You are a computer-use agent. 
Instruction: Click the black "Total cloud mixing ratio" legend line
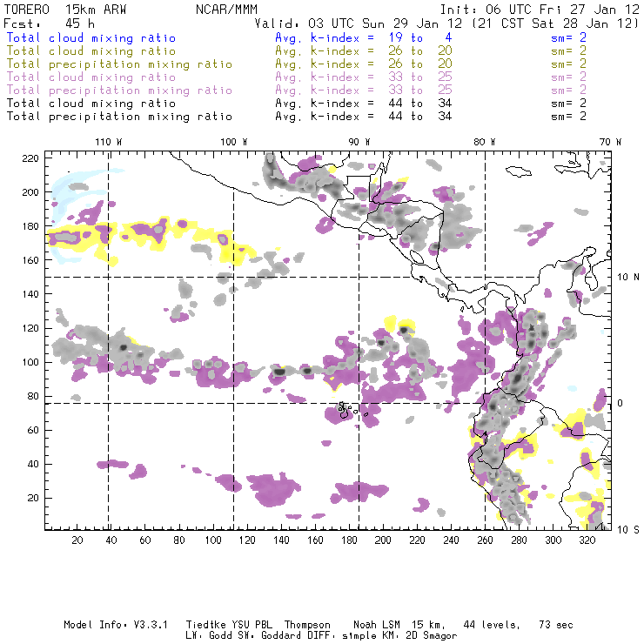91,103
